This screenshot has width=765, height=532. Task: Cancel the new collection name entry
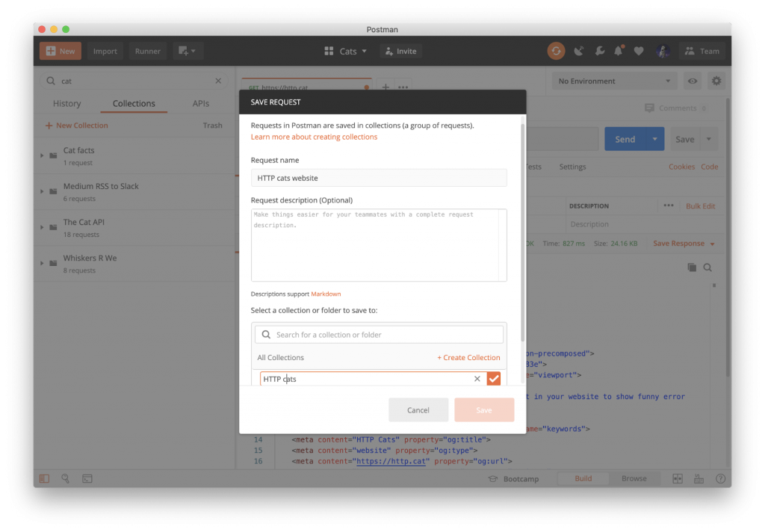477,379
